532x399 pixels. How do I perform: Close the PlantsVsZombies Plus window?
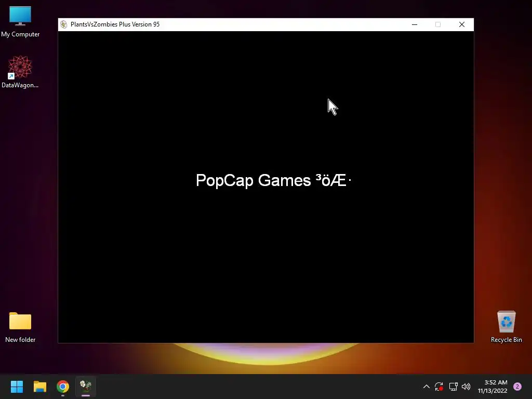[462, 24]
